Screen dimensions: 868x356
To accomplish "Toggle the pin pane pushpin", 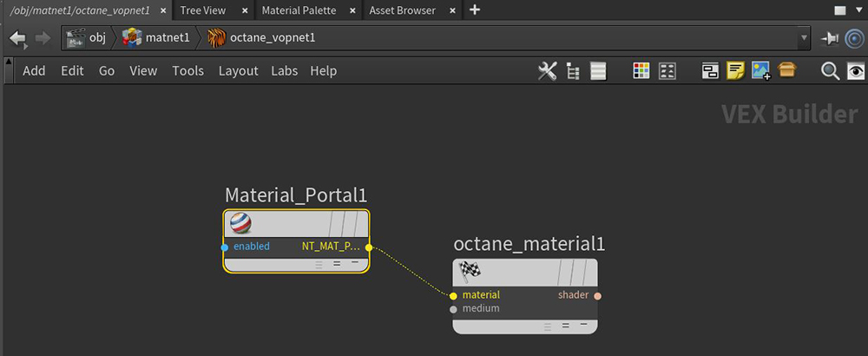I will (830, 38).
